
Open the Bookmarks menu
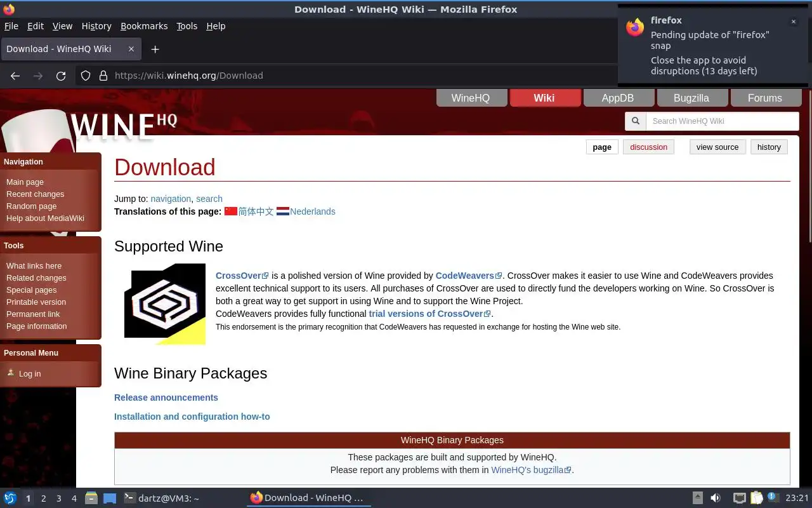tap(144, 26)
